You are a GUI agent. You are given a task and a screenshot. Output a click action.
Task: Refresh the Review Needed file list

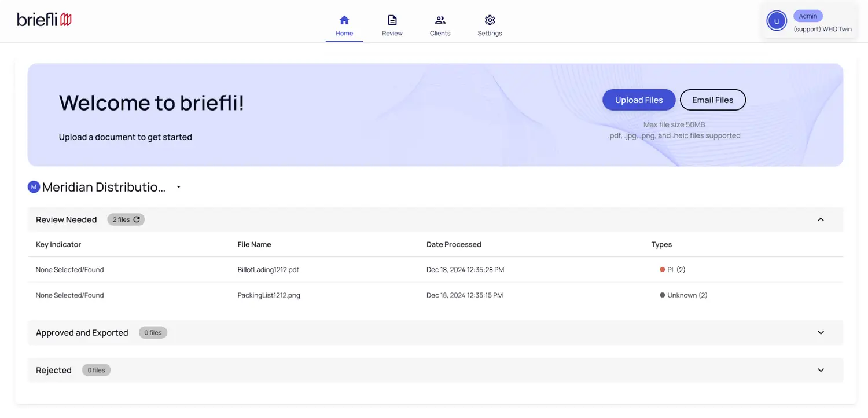(x=137, y=219)
